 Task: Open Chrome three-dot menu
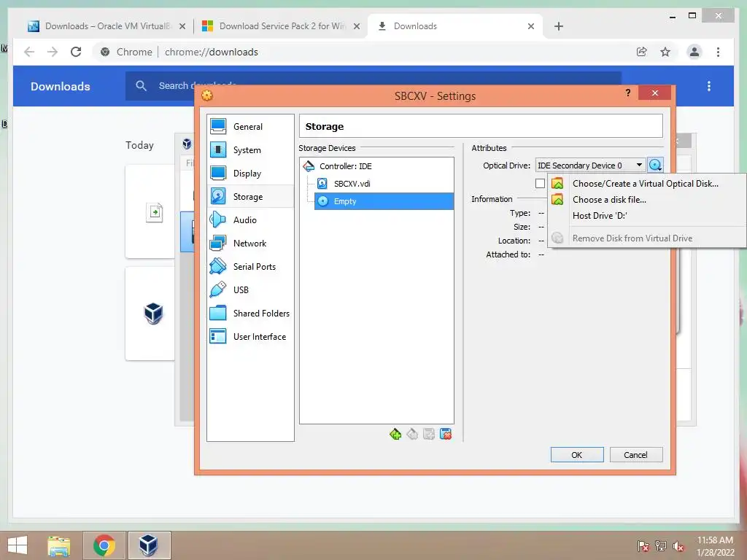tap(718, 52)
